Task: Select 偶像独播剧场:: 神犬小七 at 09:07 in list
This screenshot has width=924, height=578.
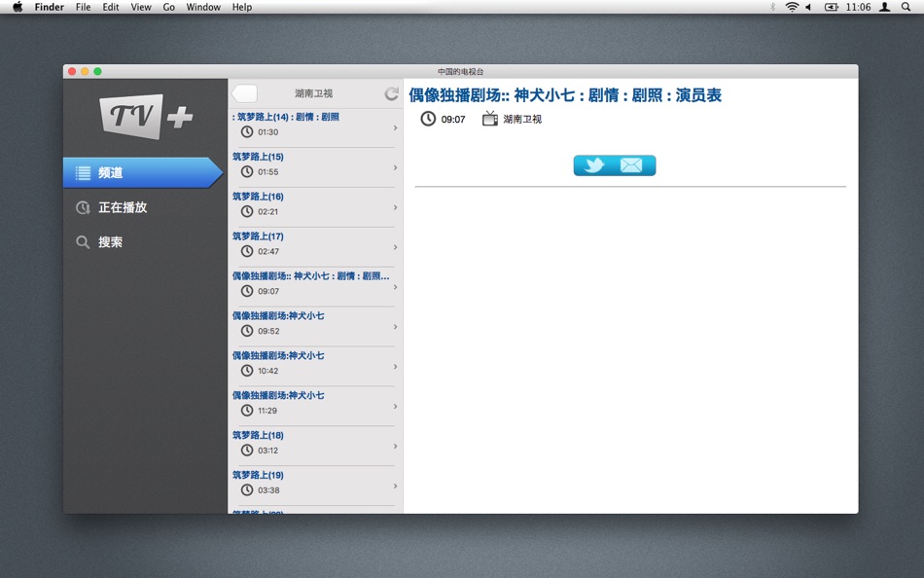Action: point(315,287)
